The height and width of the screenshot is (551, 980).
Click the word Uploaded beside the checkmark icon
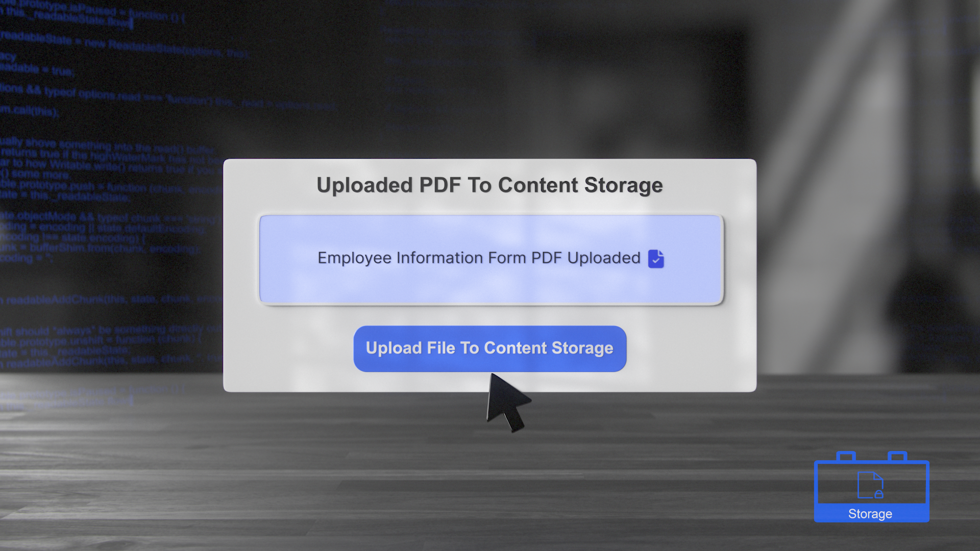point(604,258)
